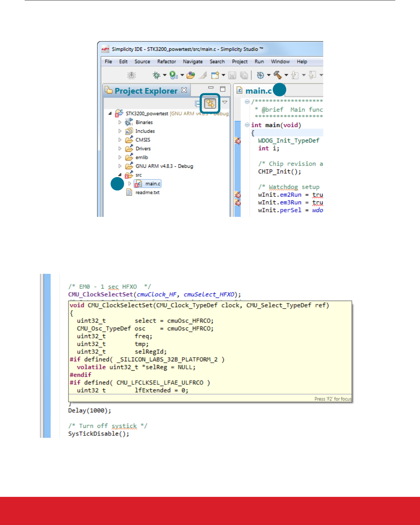Expand the emlib folder node
This screenshot has height=525, width=420.
pyautogui.click(x=120, y=157)
